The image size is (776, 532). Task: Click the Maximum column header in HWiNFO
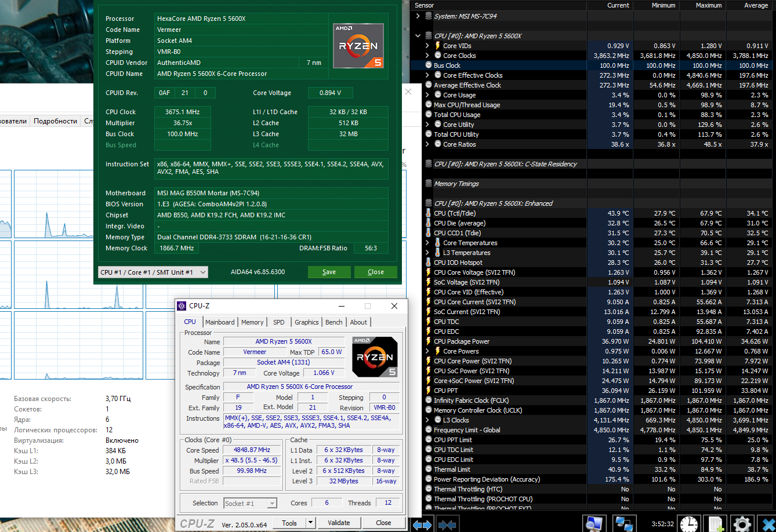(703, 5)
